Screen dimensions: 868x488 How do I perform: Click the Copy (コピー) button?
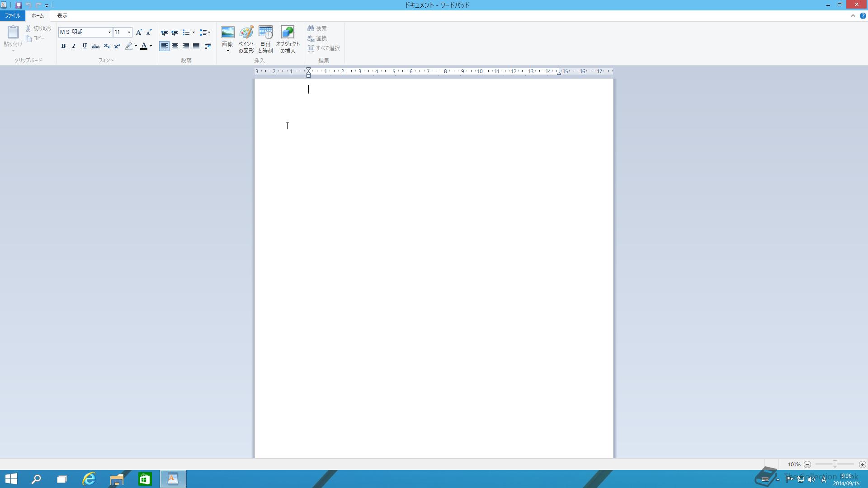[35, 38]
